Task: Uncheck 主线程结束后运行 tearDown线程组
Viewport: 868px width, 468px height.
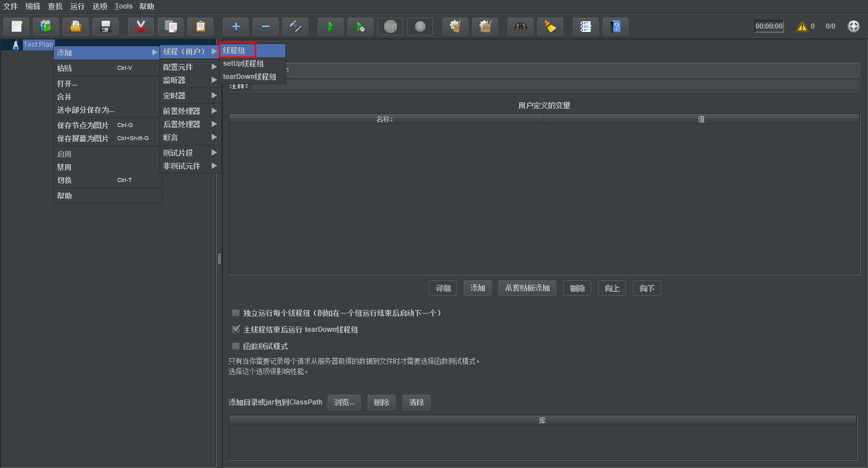Action: click(x=236, y=330)
